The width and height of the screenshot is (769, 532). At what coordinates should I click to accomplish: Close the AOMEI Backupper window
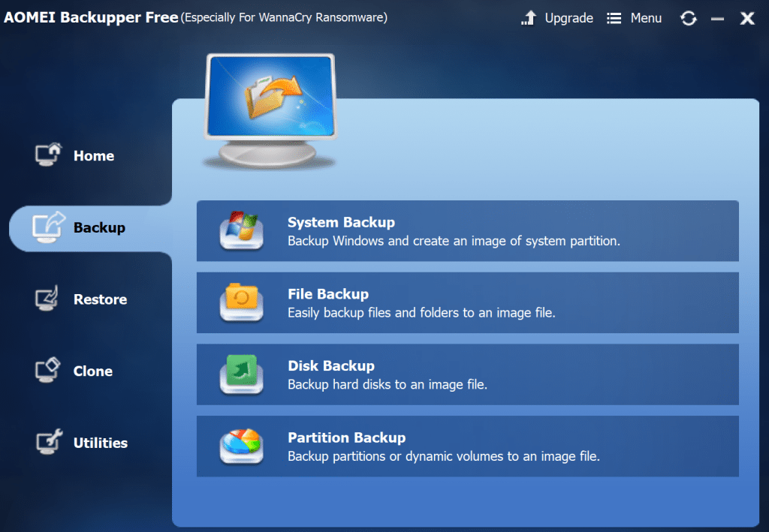pyautogui.click(x=747, y=19)
